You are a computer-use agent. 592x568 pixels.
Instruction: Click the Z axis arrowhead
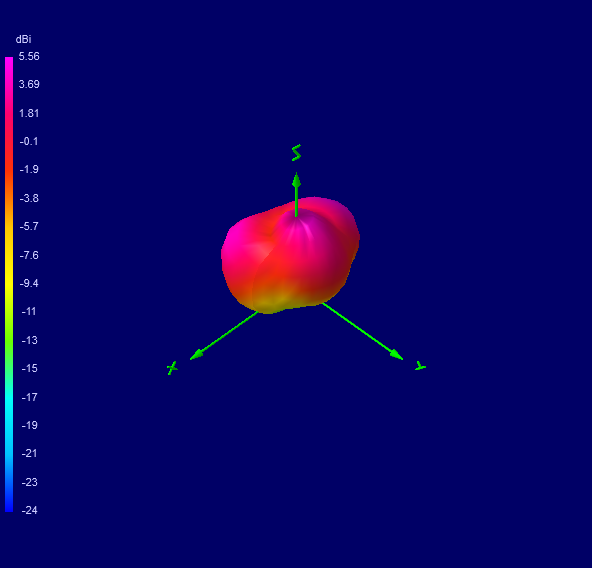(x=296, y=181)
